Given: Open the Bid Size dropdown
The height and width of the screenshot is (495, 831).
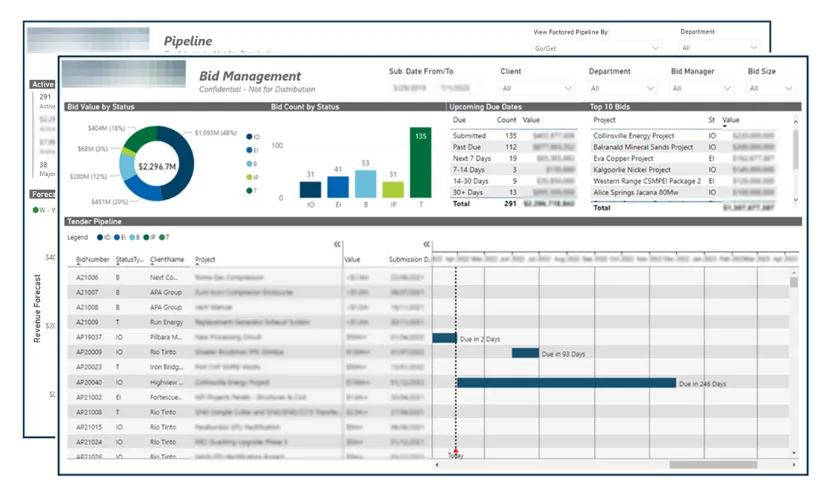Looking at the screenshot, I should tap(771, 88).
